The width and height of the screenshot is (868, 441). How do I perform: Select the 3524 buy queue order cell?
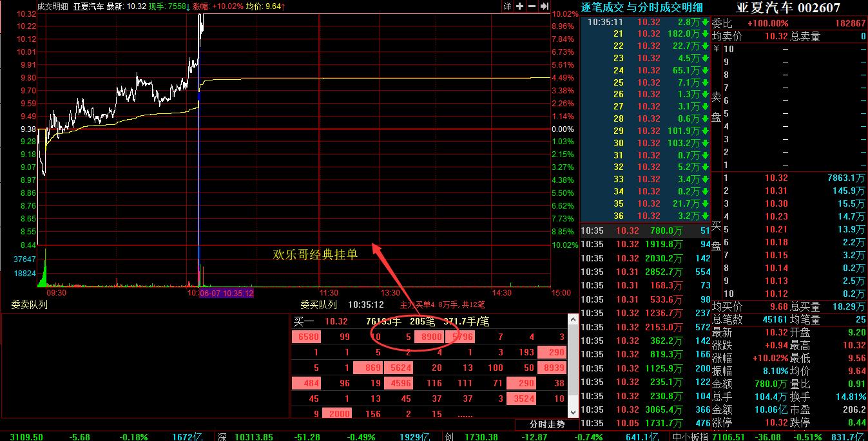[521, 399]
